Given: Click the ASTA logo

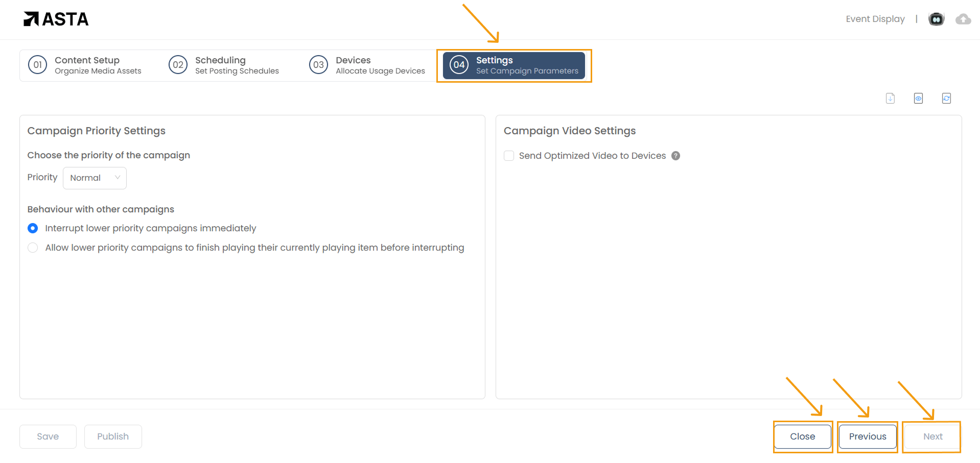Looking at the screenshot, I should (x=56, y=19).
